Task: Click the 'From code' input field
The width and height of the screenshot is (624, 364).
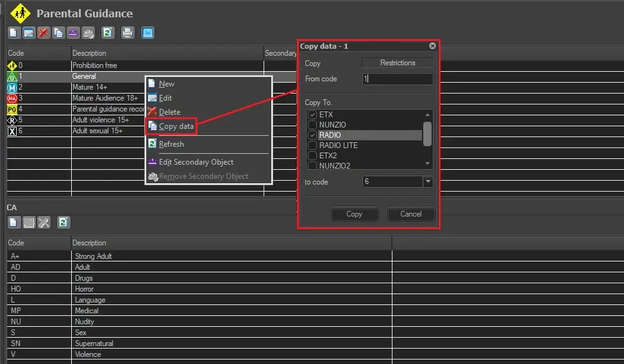Action: tap(398, 79)
